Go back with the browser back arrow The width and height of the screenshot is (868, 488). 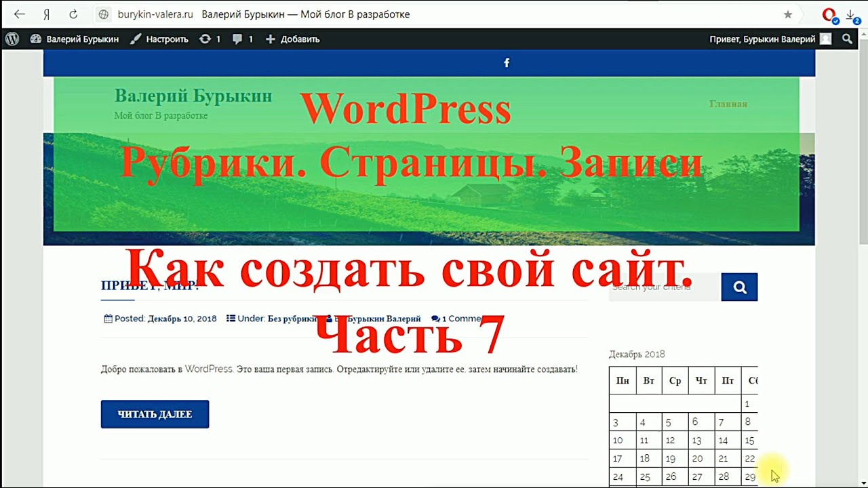20,14
